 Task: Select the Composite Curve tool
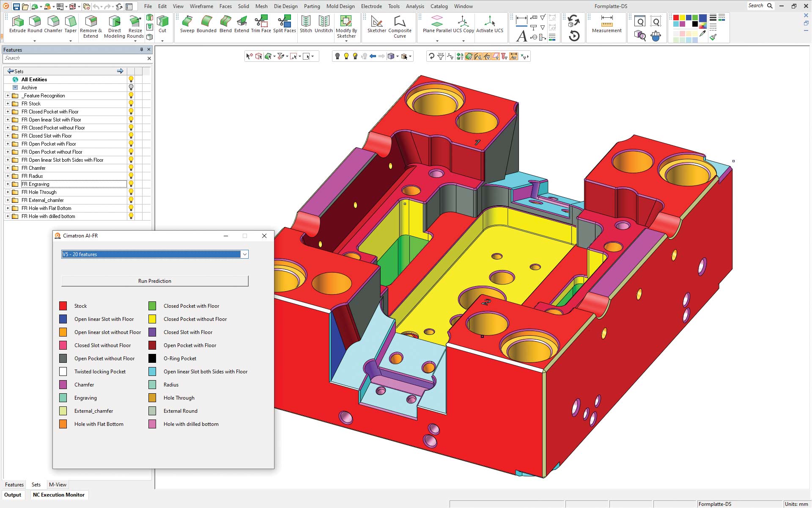[400, 27]
